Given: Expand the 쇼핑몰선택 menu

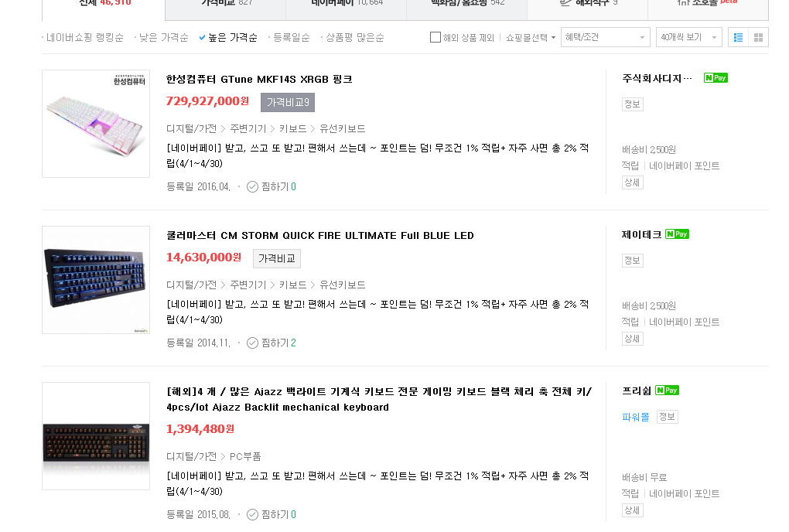Looking at the screenshot, I should pos(531,38).
